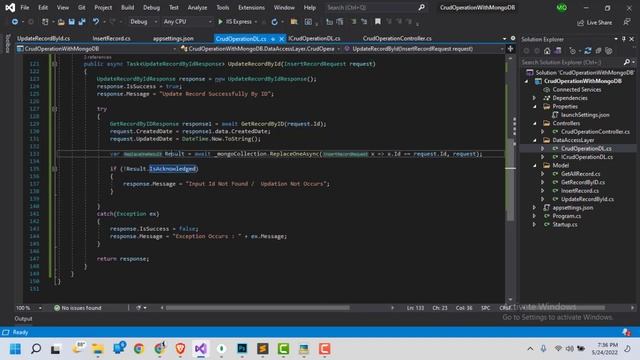Viewport: 640px width, 360px height.
Task: Expand the Program.cs node
Action: click(534, 216)
